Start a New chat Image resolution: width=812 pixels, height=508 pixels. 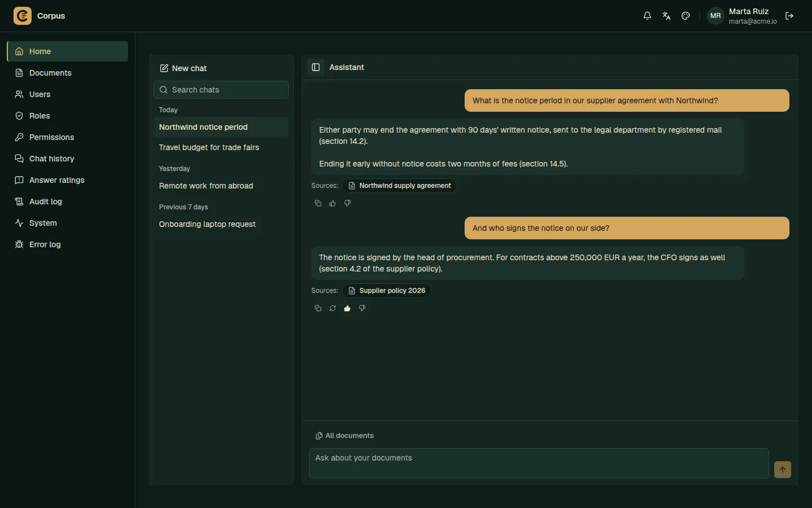pos(184,68)
